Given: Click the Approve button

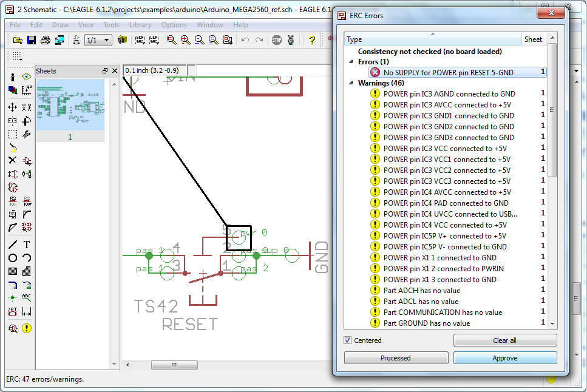Looking at the screenshot, I should [x=504, y=358].
